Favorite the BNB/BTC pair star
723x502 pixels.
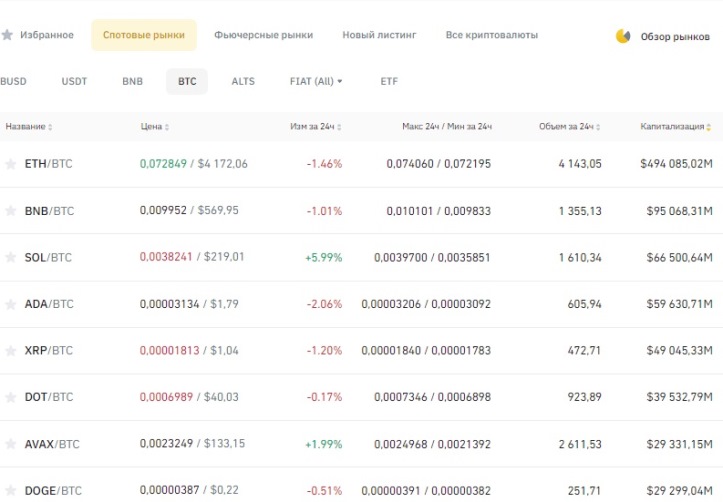pyautogui.click(x=10, y=211)
